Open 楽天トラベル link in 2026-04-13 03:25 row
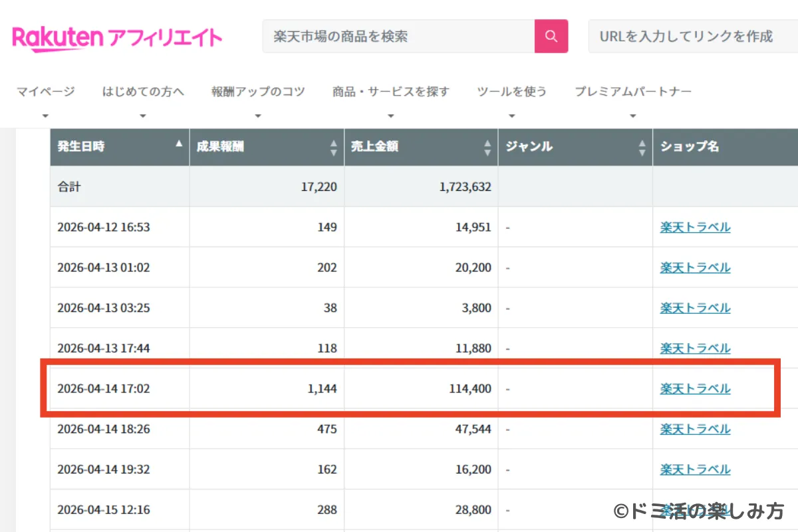798x532 pixels. point(695,308)
